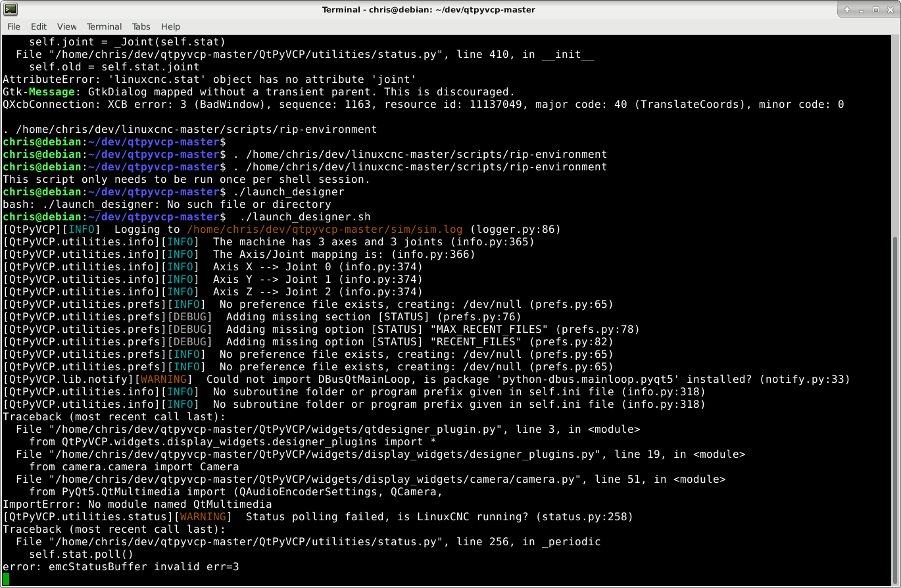Click the line 'self.old = self.stat.joint'
This screenshot has height=588, width=901.
pyautogui.click(x=114, y=67)
